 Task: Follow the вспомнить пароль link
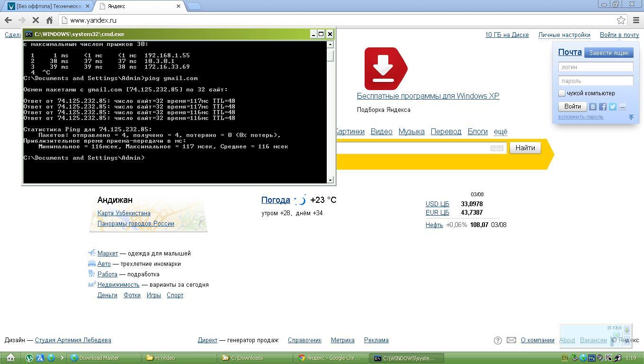pyautogui.click(x=581, y=117)
